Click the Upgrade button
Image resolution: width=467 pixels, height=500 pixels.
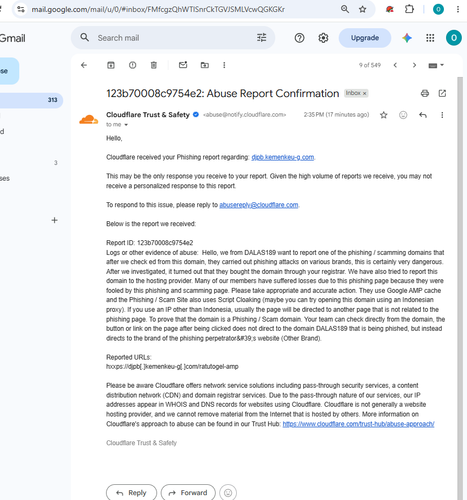click(x=365, y=38)
